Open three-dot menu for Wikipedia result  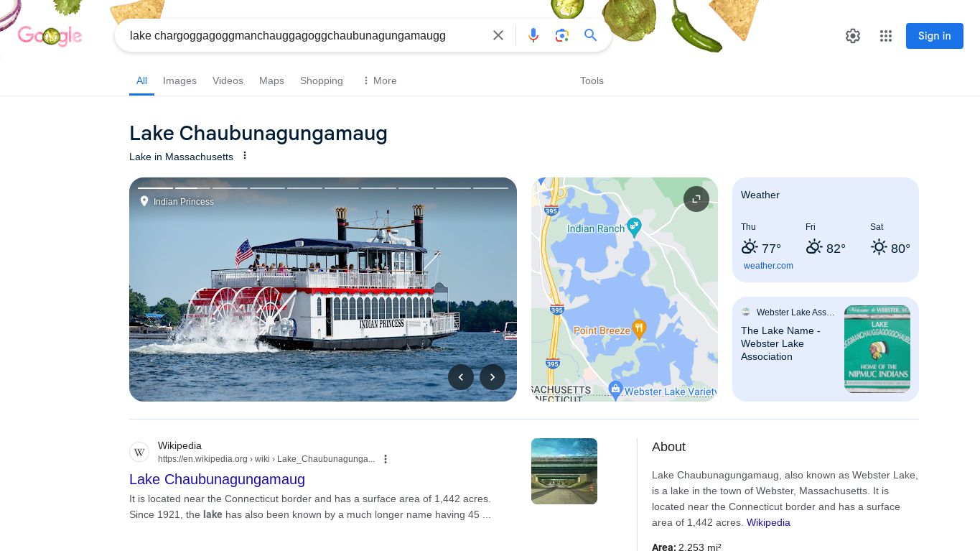click(x=386, y=459)
